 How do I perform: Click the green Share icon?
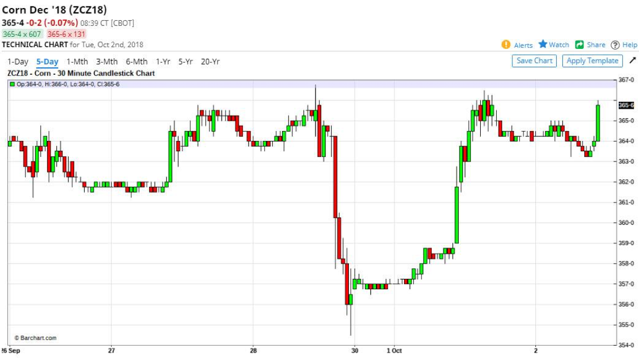pyautogui.click(x=579, y=44)
